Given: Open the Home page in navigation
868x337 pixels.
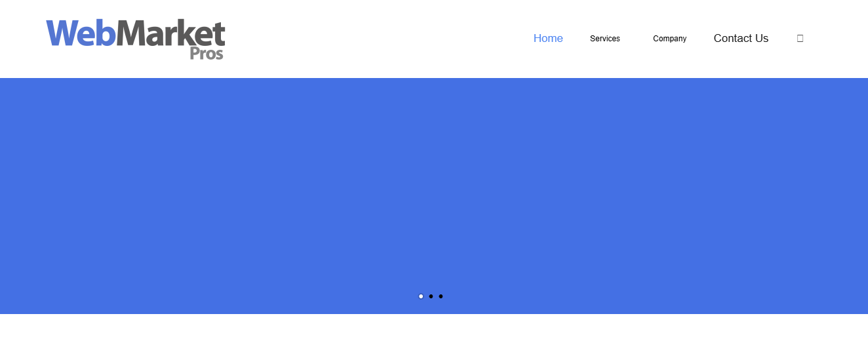Looking at the screenshot, I should coord(548,39).
